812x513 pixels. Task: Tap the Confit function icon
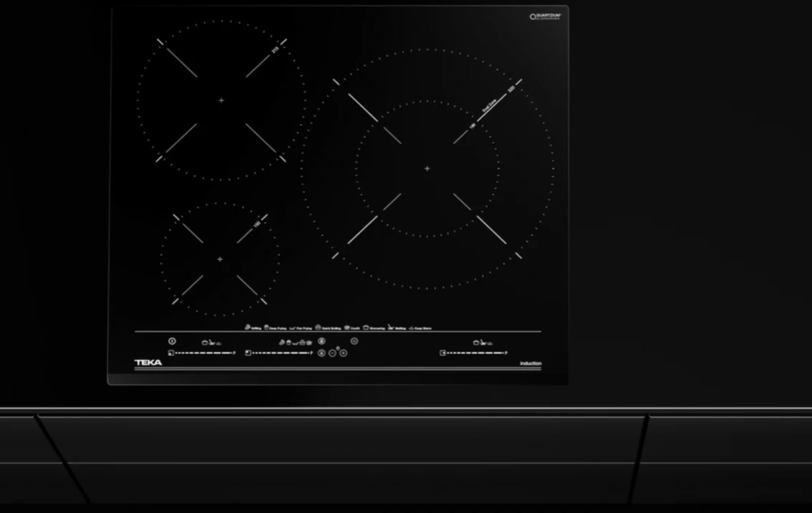(347, 327)
